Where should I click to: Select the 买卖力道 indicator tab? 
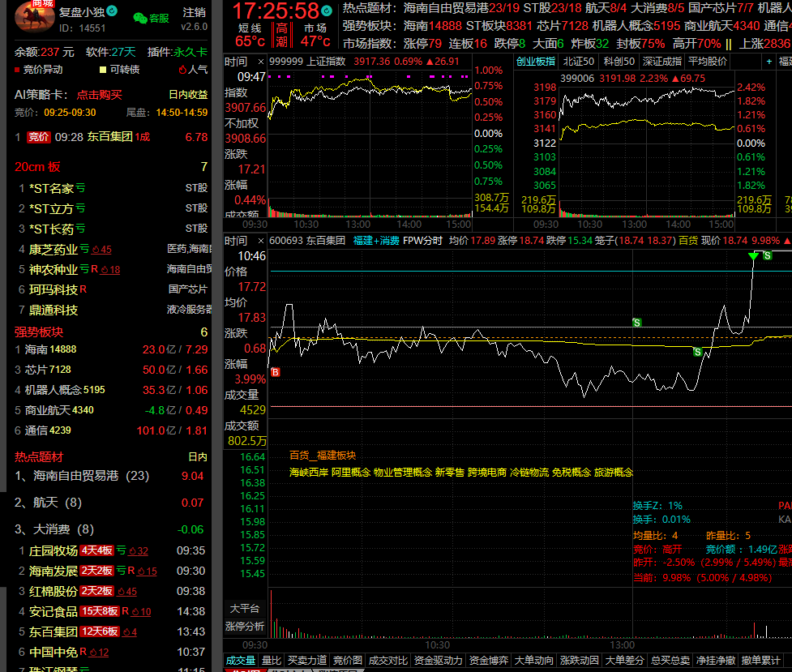pyautogui.click(x=306, y=661)
